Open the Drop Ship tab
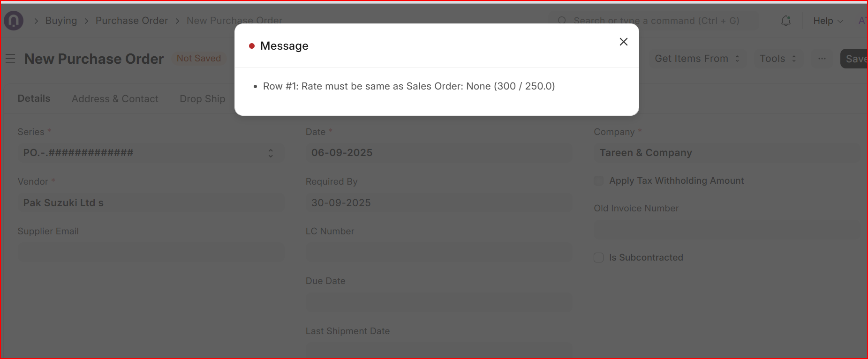Viewport: 868px width, 359px height. coord(203,99)
